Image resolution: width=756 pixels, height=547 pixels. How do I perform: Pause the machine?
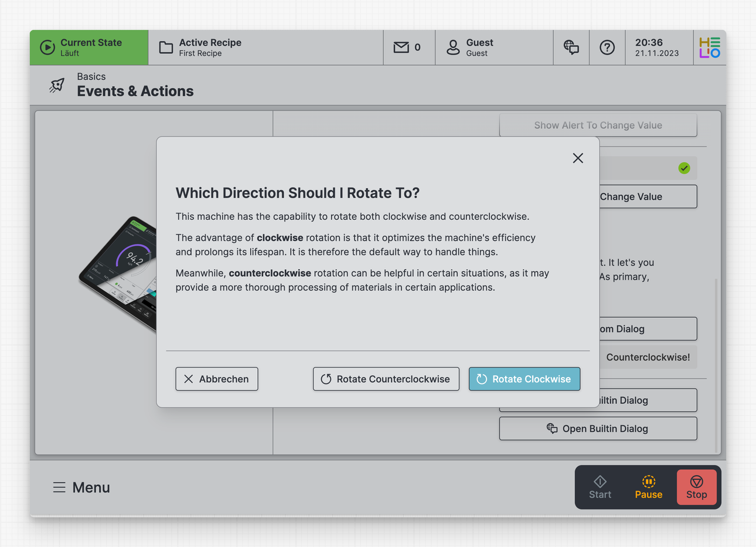648,487
